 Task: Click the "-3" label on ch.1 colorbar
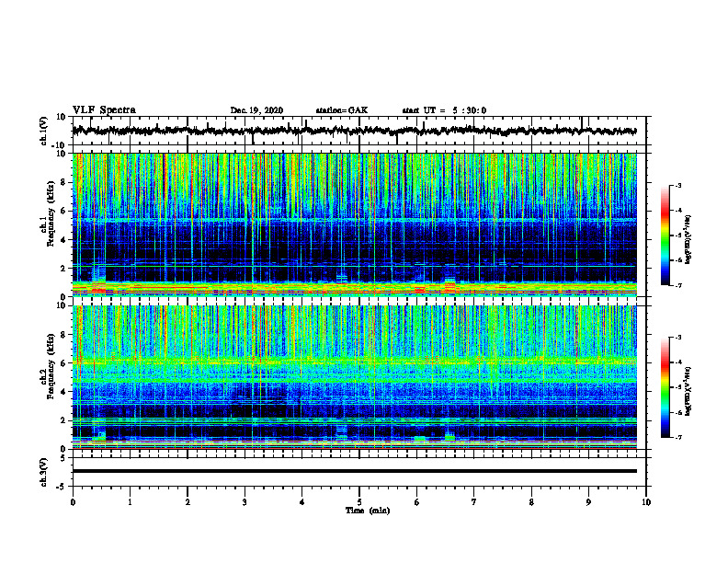(678, 186)
